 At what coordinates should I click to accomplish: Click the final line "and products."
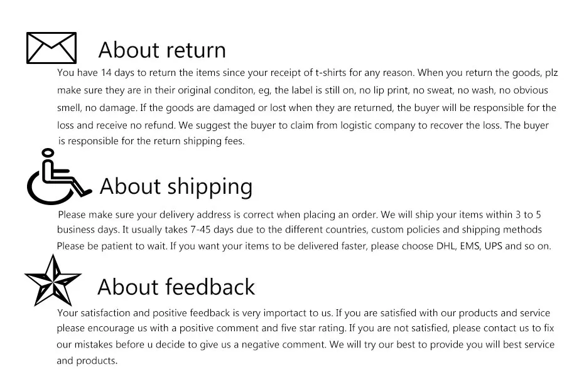87,361
